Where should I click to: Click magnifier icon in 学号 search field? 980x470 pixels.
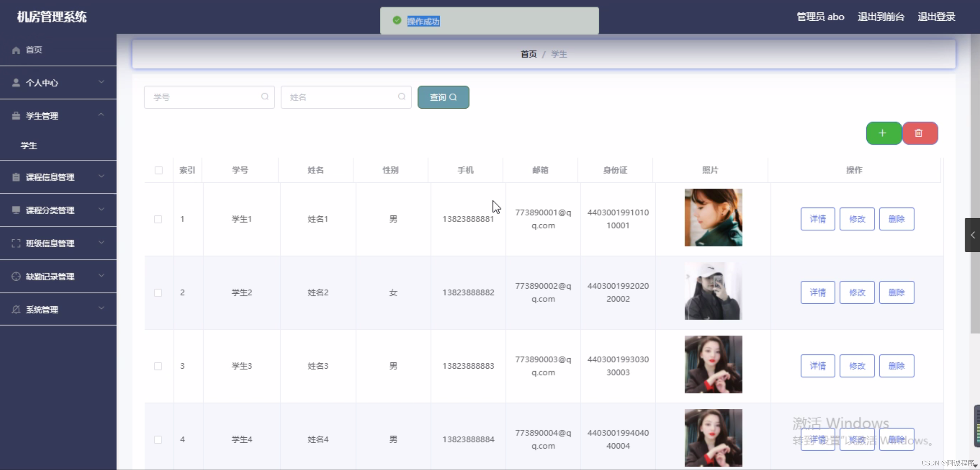tap(265, 97)
